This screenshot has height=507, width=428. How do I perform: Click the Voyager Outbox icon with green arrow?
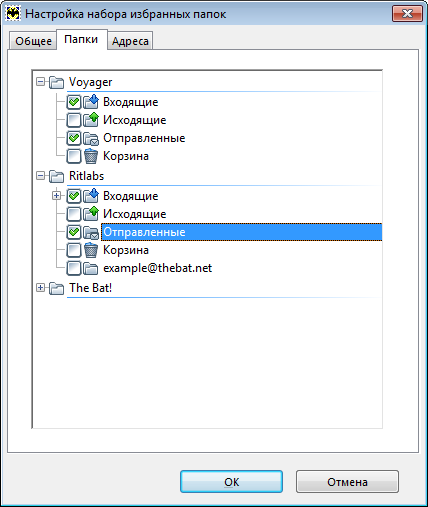(x=91, y=120)
